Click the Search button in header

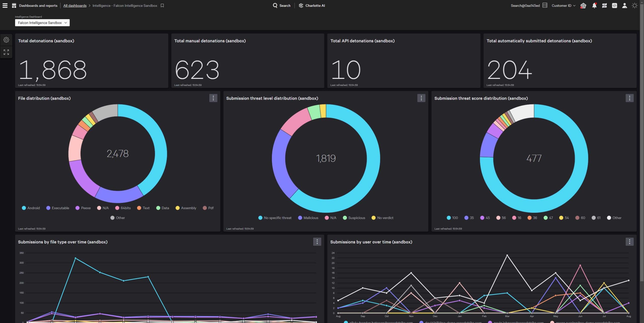pyautogui.click(x=281, y=6)
